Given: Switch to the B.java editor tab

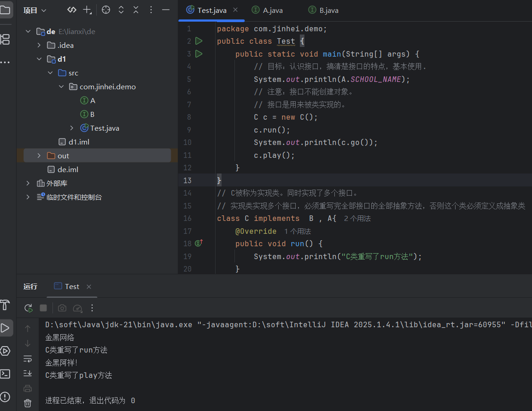Looking at the screenshot, I should click(324, 10).
